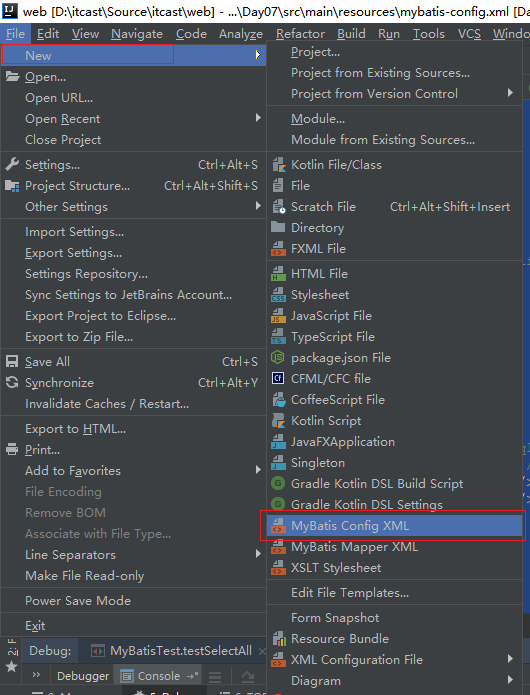This screenshot has width=530, height=695.
Task: Click the File icon in New submenu
Action: coord(278,186)
